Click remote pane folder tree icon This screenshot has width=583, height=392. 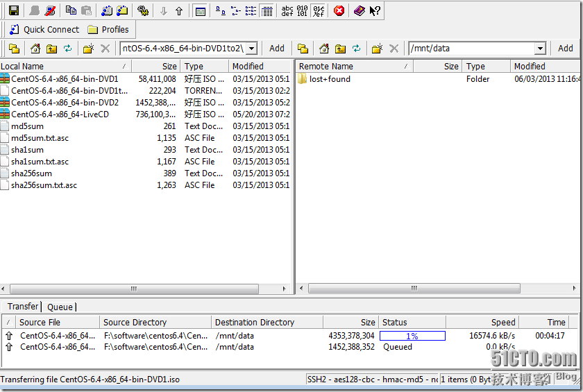(303, 49)
